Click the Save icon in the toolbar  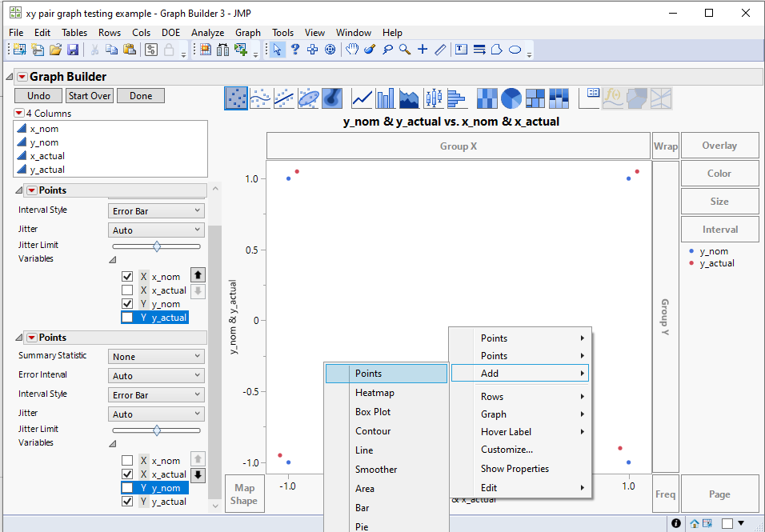pos(73,50)
